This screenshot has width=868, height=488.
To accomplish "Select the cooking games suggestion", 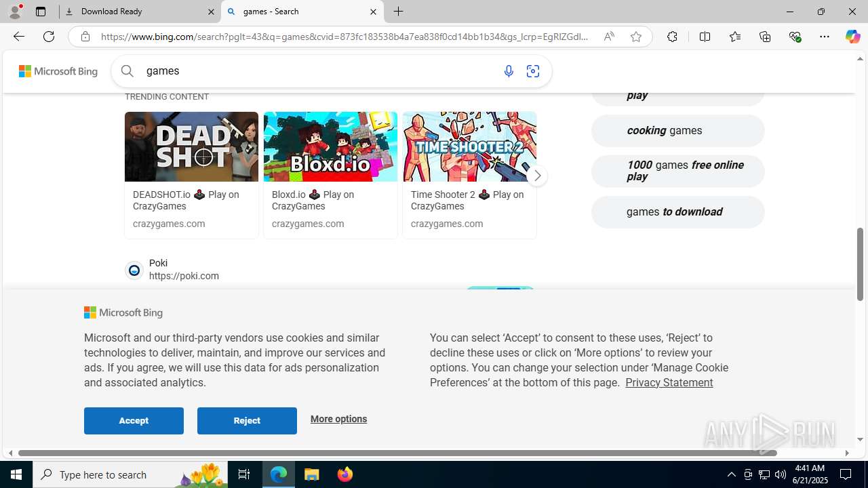I will (x=677, y=131).
